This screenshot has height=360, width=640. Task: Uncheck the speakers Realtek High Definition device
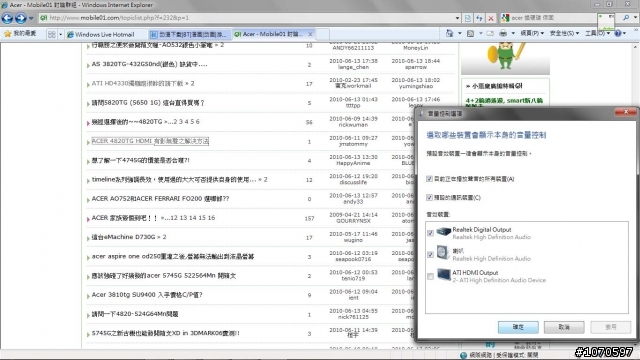430,255
